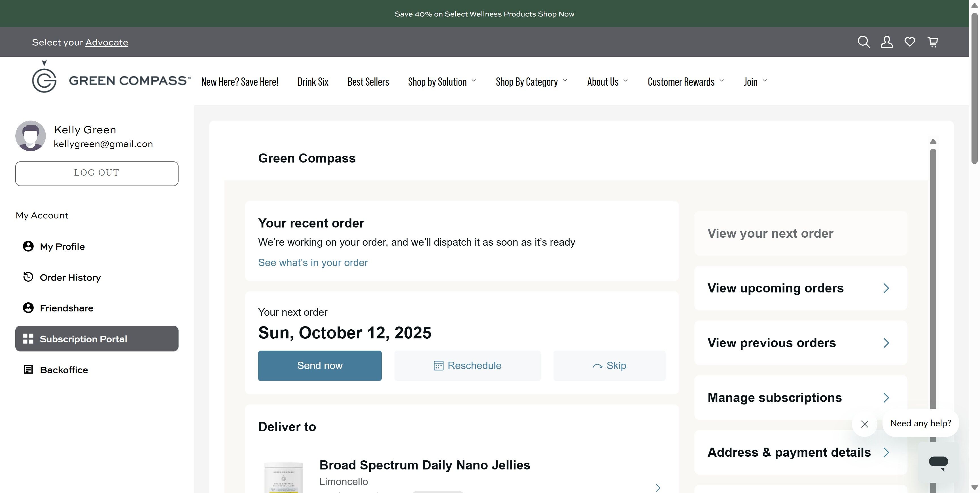
Task: Open the account user icon in header
Action: (x=887, y=42)
